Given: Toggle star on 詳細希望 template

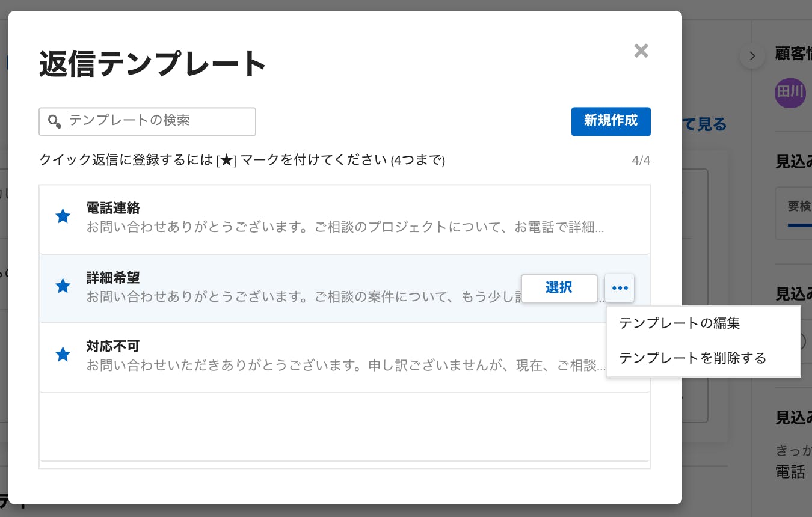Looking at the screenshot, I should [63, 286].
